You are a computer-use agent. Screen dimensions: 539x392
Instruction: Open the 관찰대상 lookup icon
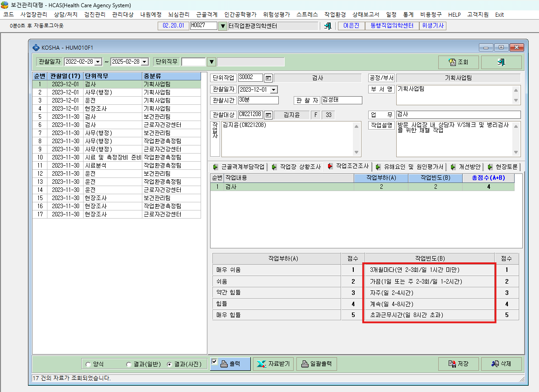click(x=268, y=115)
